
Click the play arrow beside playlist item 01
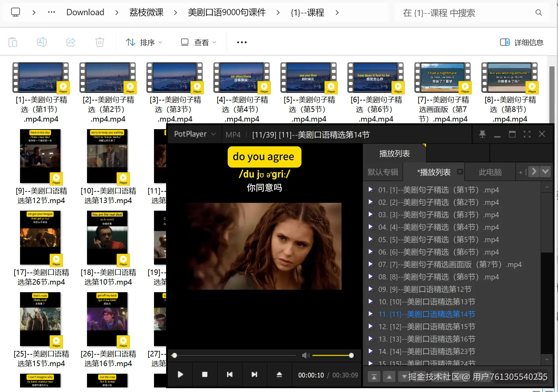point(371,190)
